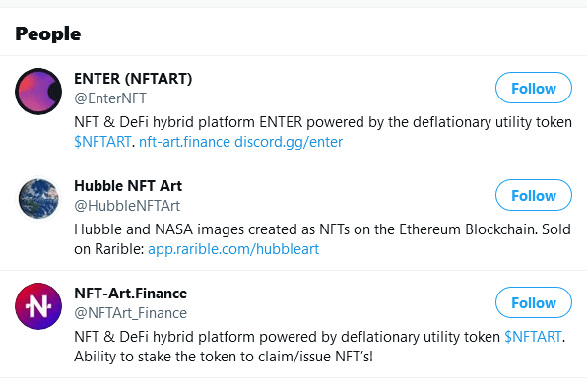Image resolution: width=587 pixels, height=392 pixels.
Task: Open the ENTER (NFTART) display name
Action: [133, 79]
